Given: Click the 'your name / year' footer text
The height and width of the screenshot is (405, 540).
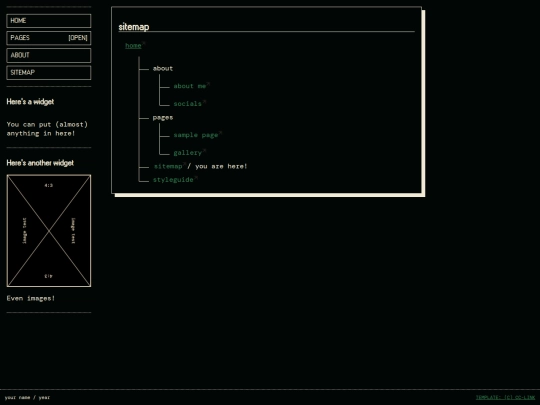Looking at the screenshot, I should tap(27, 397).
